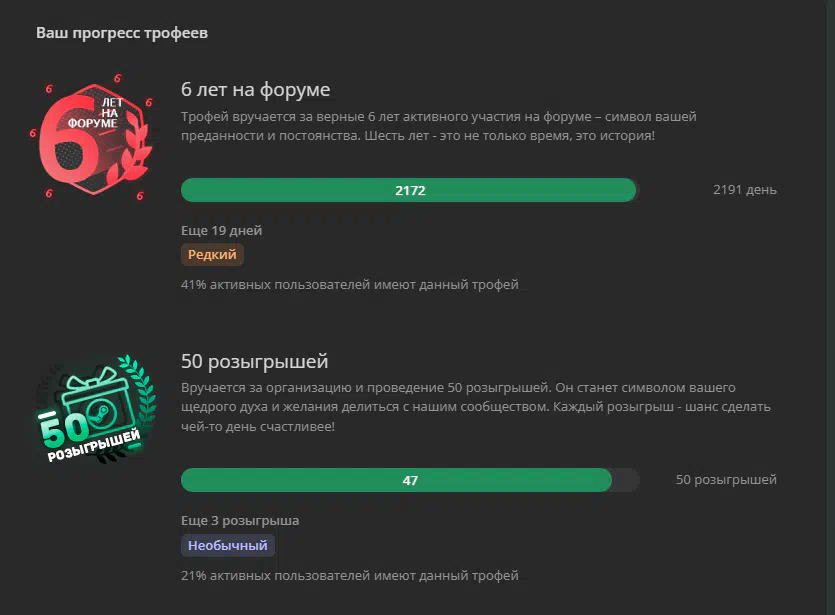Click the unfilled end of giveaways progress bar
The height and width of the screenshot is (615, 835).
point(626,480)
